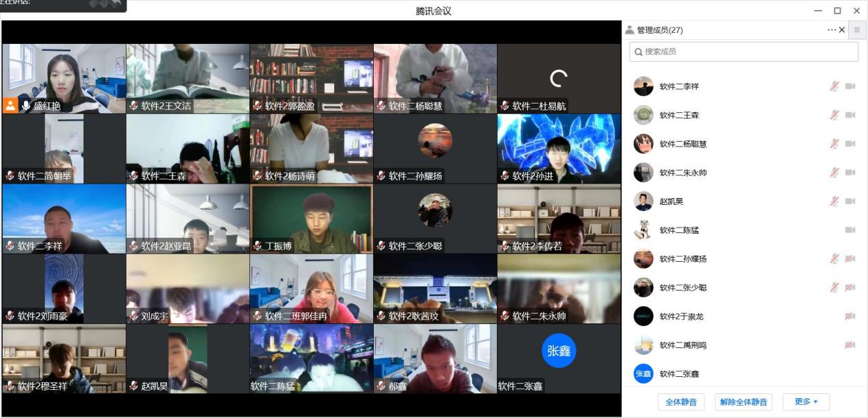The image size is (868, 418).
Task: Close the 管理成员 panel
Action: 842,30
